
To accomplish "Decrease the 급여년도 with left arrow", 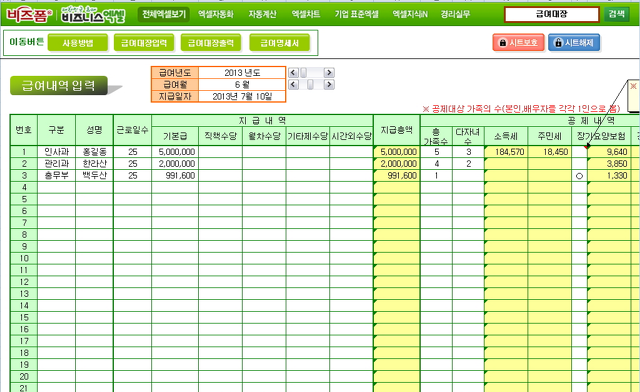I will point(293,73).
